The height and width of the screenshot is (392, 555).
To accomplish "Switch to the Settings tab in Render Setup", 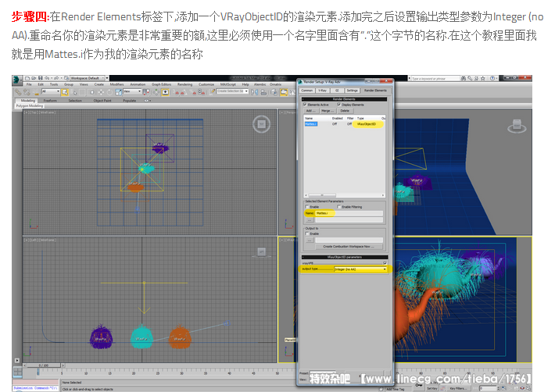I will 353,91.
